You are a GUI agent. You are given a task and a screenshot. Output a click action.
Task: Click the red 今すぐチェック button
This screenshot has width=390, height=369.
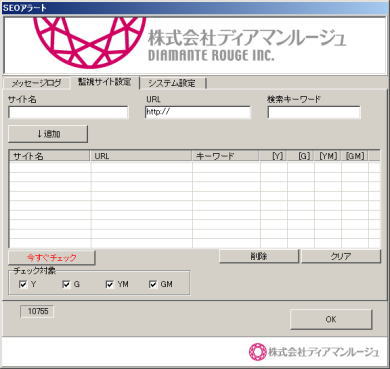click(x=52, y=257)
